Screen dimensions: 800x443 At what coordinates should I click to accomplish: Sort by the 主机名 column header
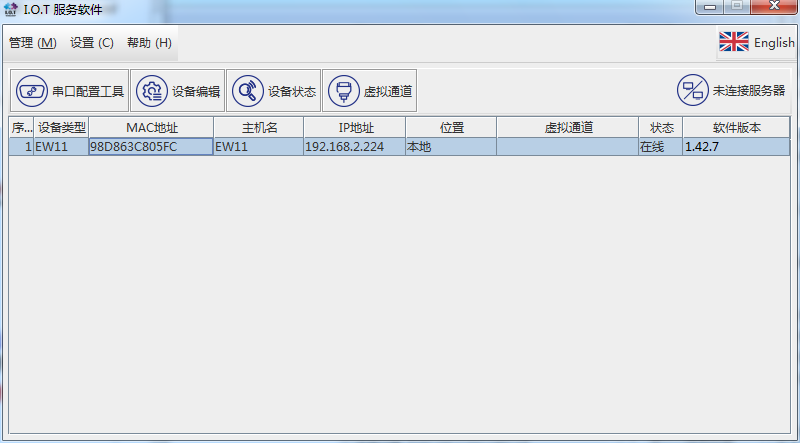tap(259, 128)
